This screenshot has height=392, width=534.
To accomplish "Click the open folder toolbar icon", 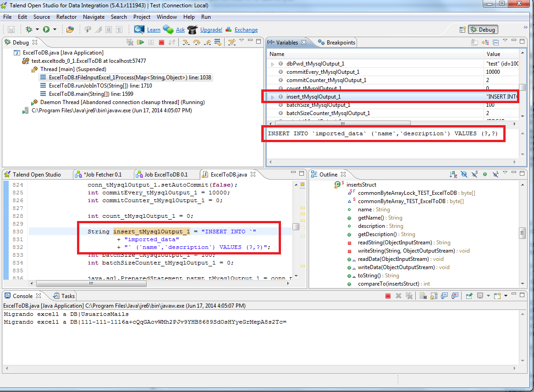I will (70, 30).
